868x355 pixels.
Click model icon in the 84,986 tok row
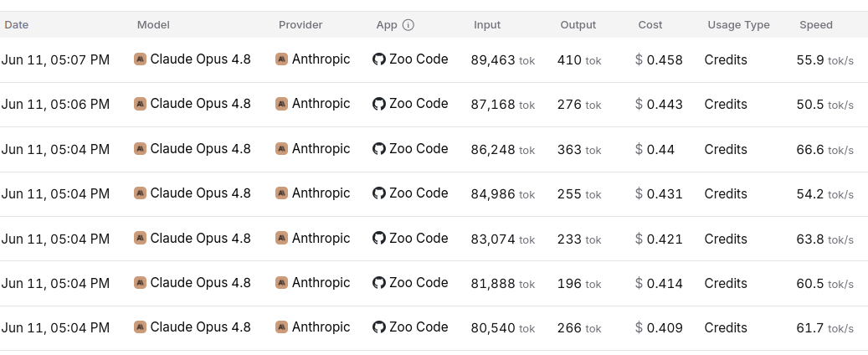140,193
